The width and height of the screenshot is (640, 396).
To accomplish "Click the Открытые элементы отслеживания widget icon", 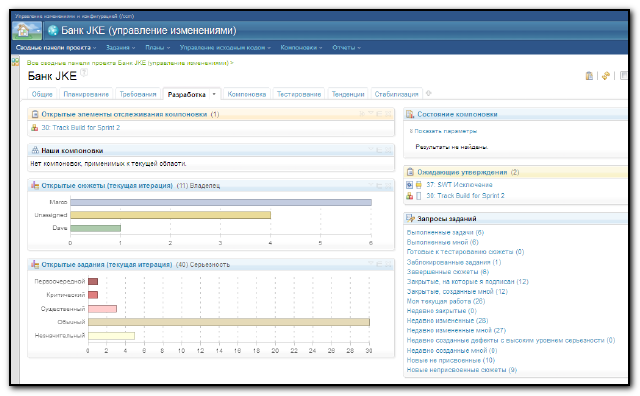I will pyautogui.click(x=35, y=114).
